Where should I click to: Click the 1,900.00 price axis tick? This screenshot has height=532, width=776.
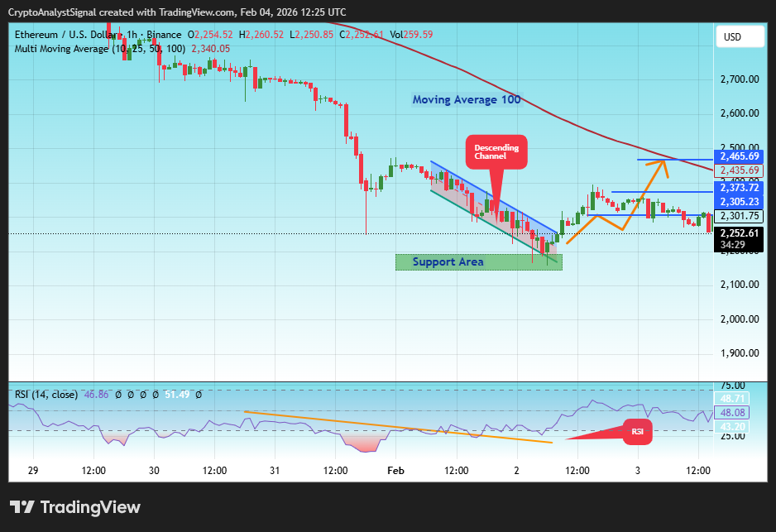pos(740,353)
